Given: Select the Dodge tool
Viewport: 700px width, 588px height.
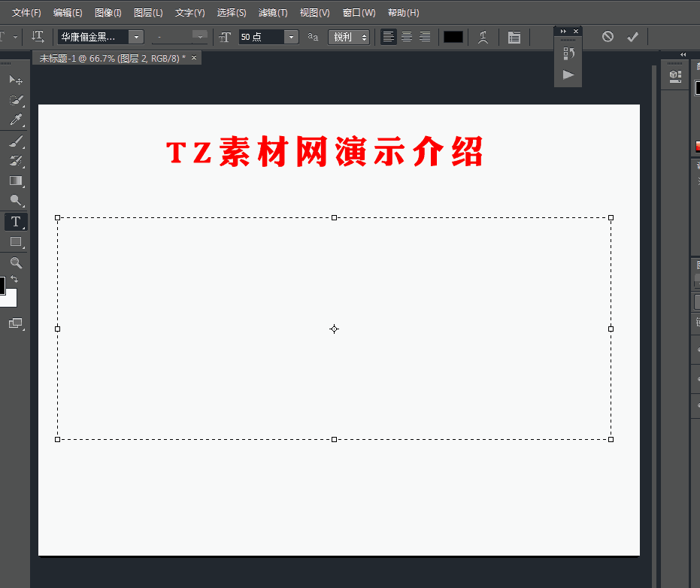Looking at the screenshot, I should tap(16, 200).
